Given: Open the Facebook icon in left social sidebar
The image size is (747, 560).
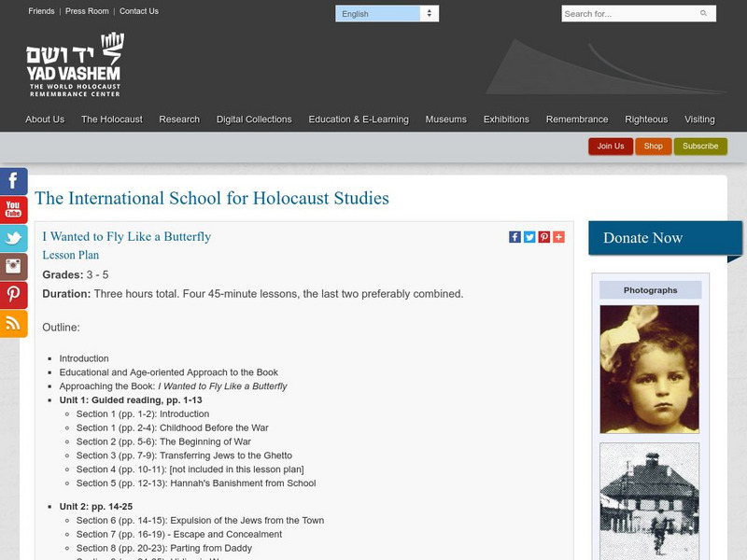Looking at the screenshot, I should tap(13, 181).
